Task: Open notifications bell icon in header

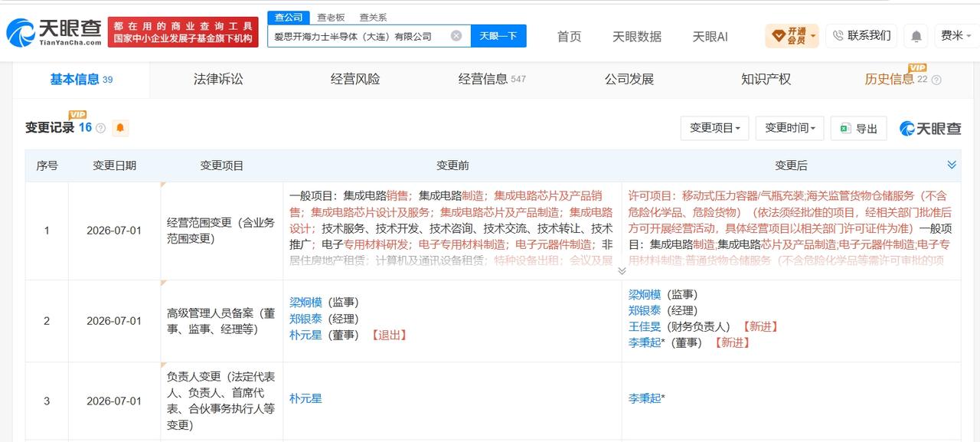Action: click(916, 35)
